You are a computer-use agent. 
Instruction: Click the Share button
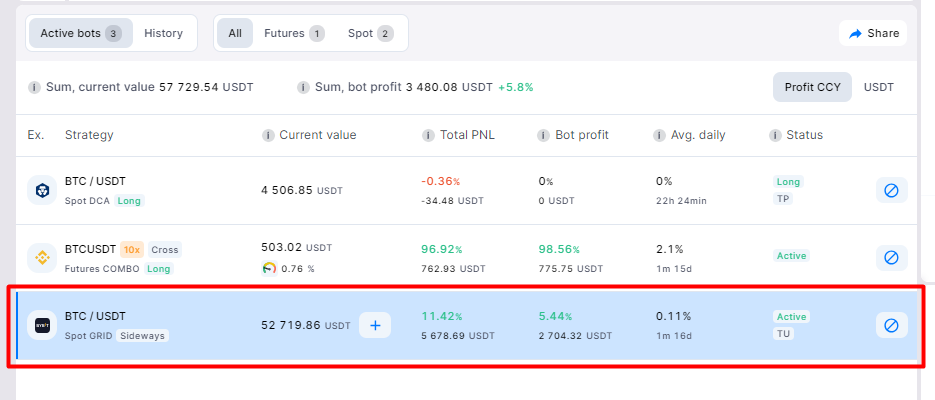pos(873,33)
